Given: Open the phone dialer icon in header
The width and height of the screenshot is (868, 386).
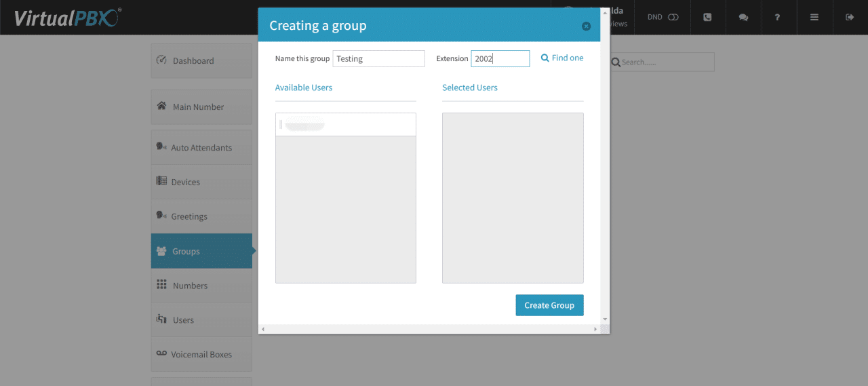Looking at the screenshot, I should (707, 18).
